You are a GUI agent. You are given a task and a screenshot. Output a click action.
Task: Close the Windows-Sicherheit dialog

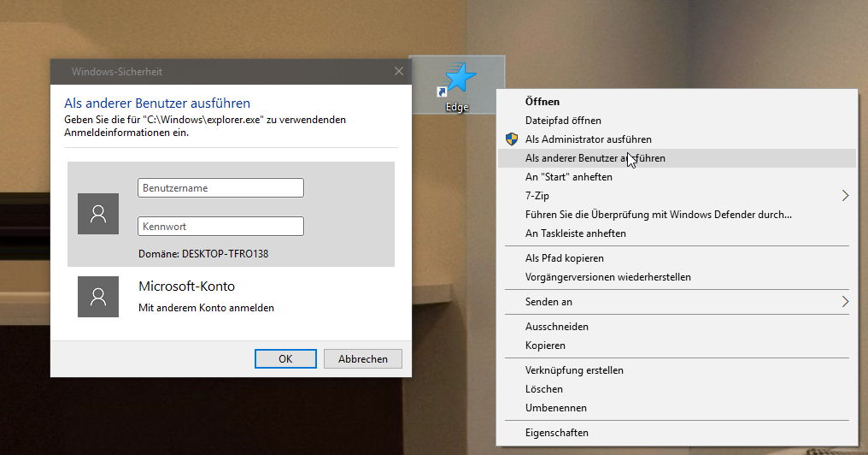[x=399, y=72]
